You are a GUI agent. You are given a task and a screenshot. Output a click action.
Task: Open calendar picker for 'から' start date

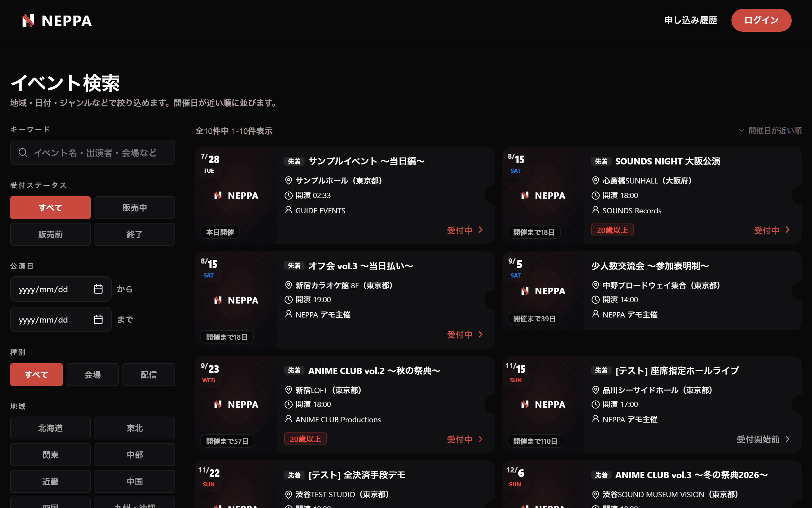pyautogui.click(x=98, y=289)
